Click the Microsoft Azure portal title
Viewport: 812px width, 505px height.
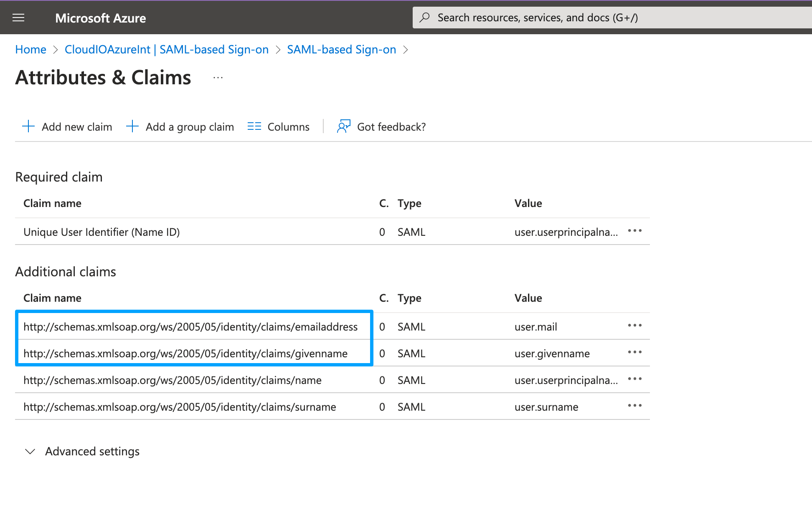coord(101,18)
